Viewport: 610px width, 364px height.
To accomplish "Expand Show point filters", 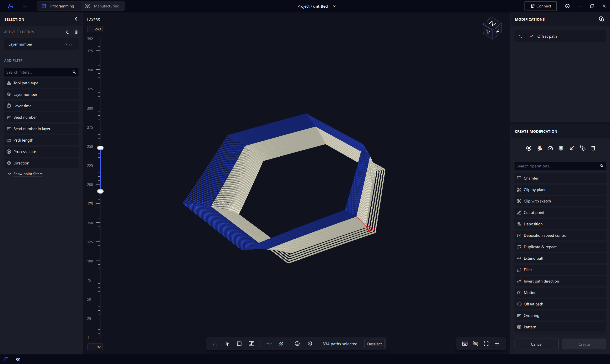I will (x=28, y=174).
